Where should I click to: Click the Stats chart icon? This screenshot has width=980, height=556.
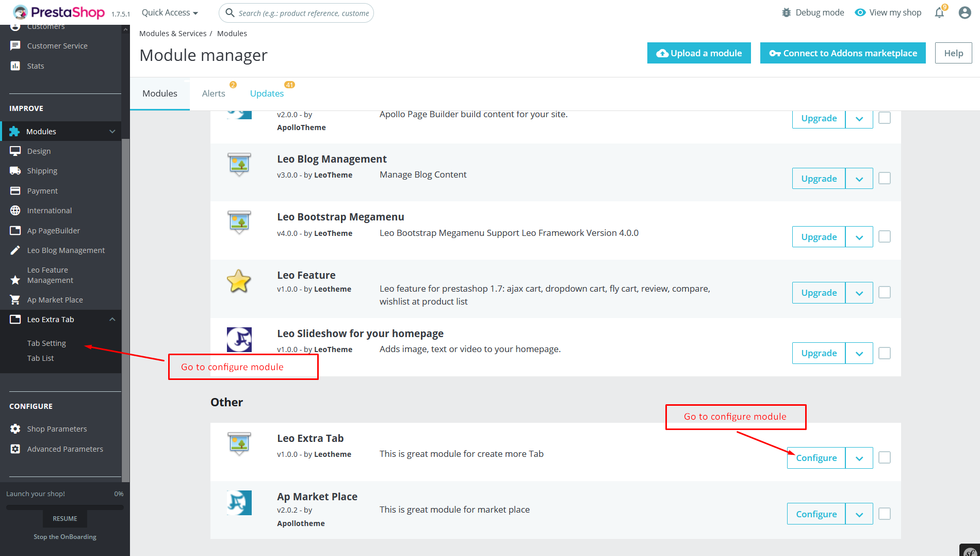pyautogui.click(x=15, y=66)
